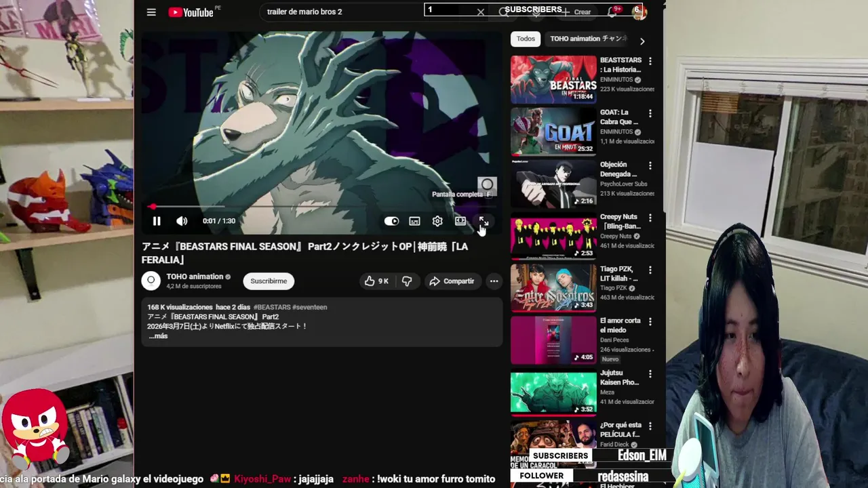This screenshot has height=488, width=868.
Task: Open options for BEASTARS La Historia video
Action: (x=650, y=61)
